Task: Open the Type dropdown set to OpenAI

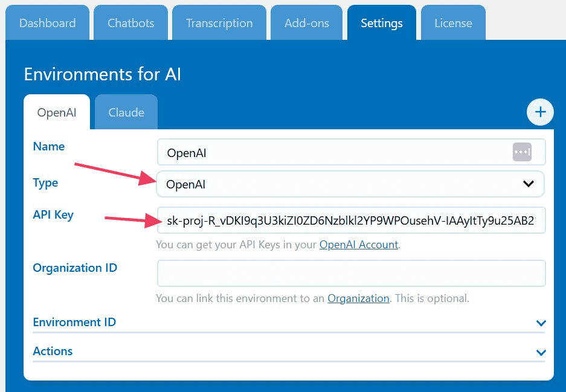Action: pos(350,184)
